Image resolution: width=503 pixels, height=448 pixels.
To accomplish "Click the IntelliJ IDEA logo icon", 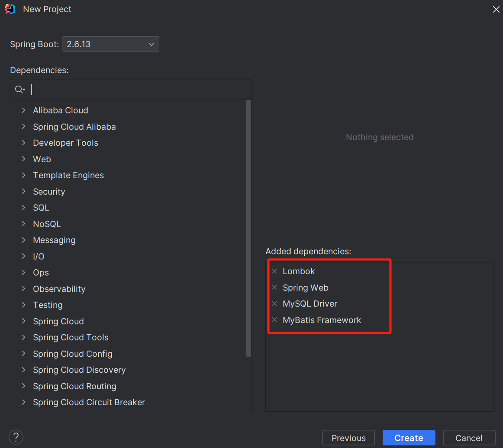I will [10, 9].
